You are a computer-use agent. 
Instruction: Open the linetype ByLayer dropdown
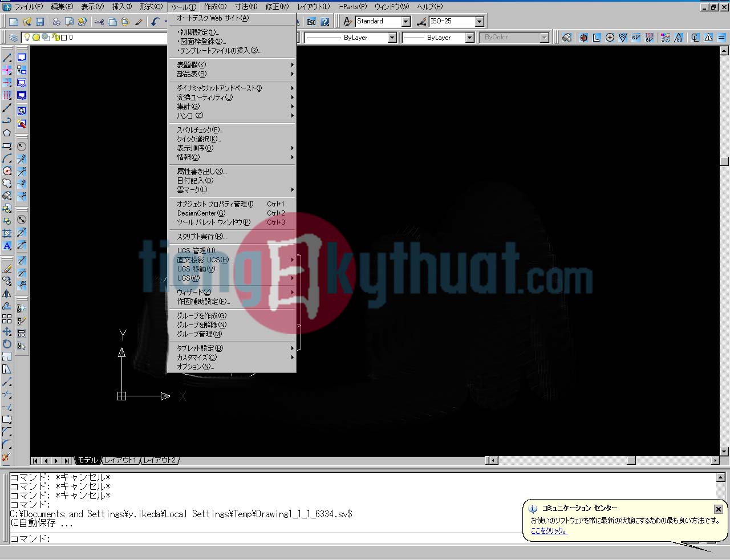(392, 38)
